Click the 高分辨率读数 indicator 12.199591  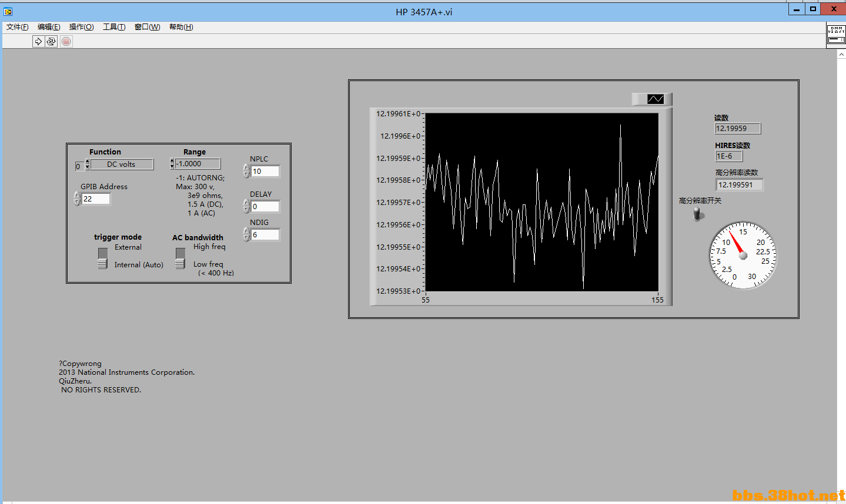coord(740,184)
